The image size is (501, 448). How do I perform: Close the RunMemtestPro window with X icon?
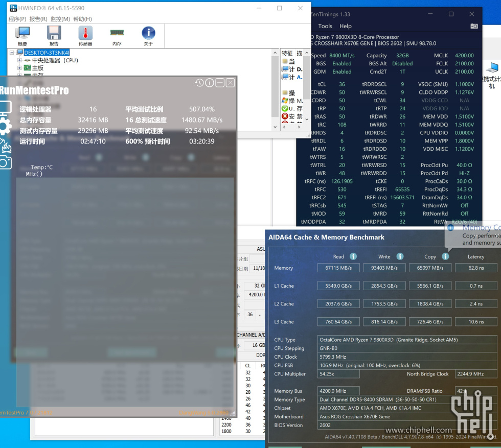tap(230, 83)
